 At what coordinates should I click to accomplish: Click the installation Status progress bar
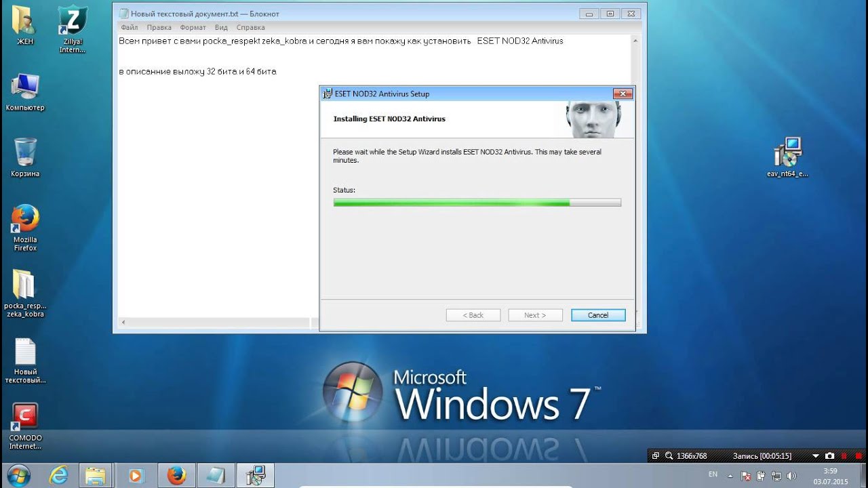(477, 203)
